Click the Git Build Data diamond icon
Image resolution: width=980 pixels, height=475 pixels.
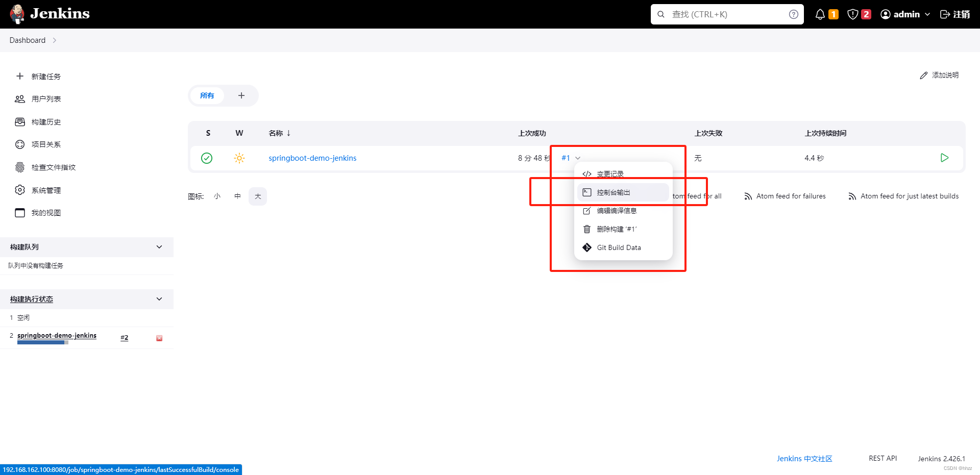pyautogui.click(x=587, y=247)
